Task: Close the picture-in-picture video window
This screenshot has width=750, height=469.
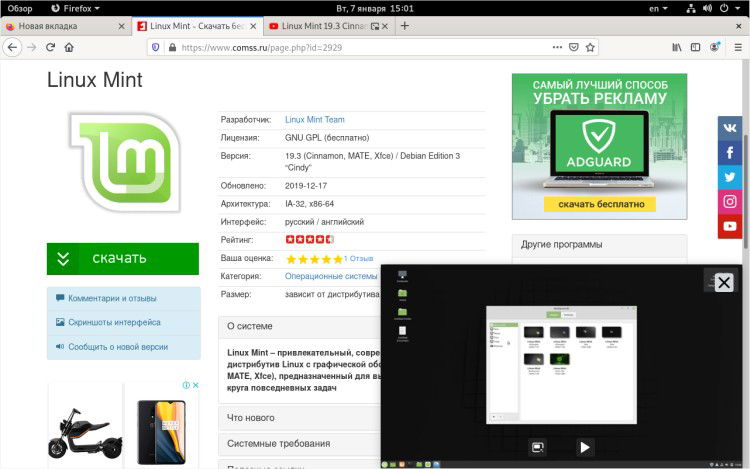Action: pyautogui.click(x=724, y=282)
